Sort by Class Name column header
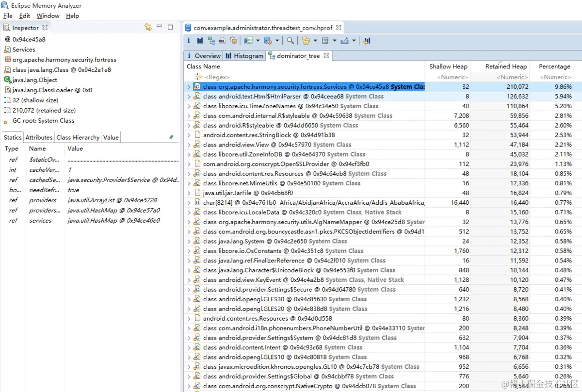The height and width of the screenshot is (392, 582). coord(304,66)
